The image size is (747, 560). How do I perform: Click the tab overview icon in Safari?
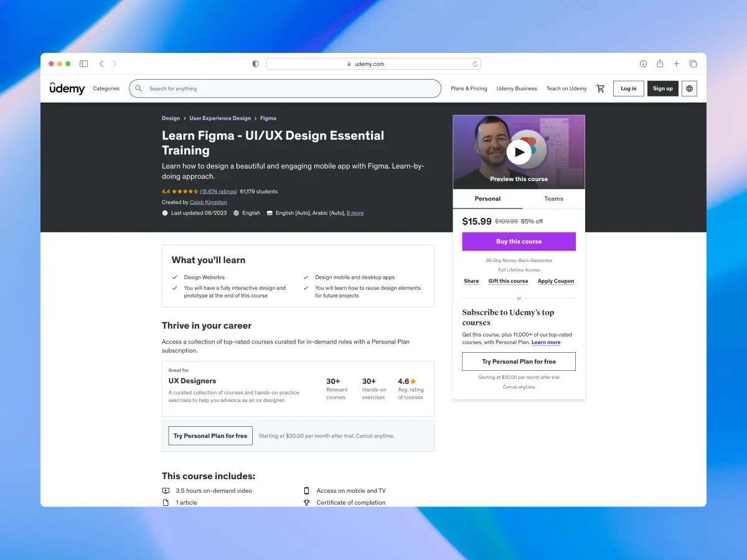coord(693,63)
